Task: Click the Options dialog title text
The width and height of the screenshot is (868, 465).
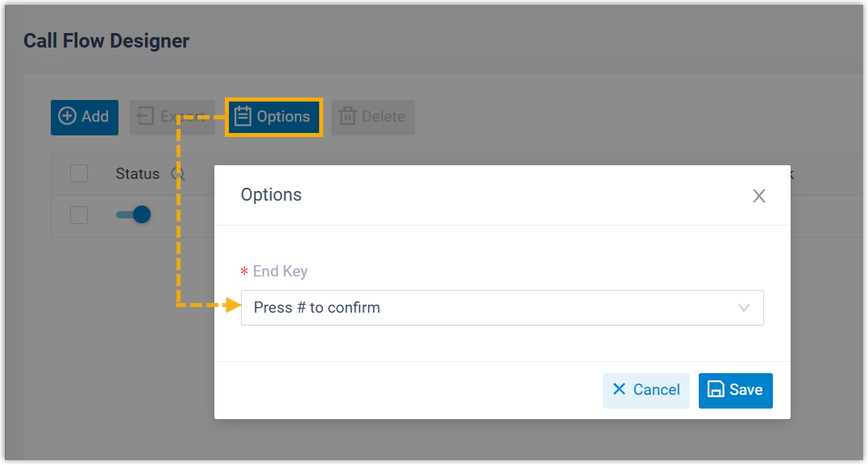Action: (x=272, y=195)
